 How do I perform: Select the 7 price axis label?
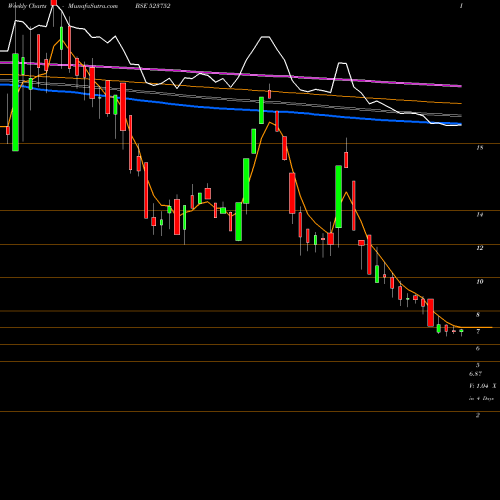478,332
